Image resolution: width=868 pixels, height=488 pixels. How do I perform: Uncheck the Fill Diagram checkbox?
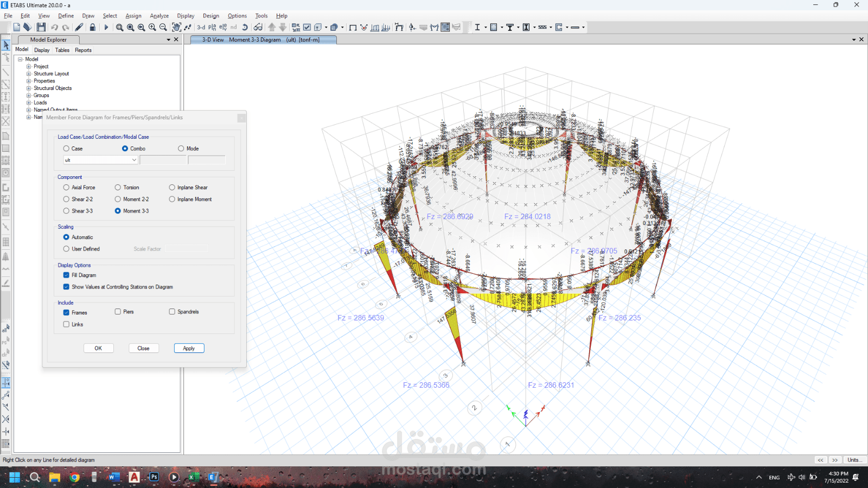tap(66, 275)
